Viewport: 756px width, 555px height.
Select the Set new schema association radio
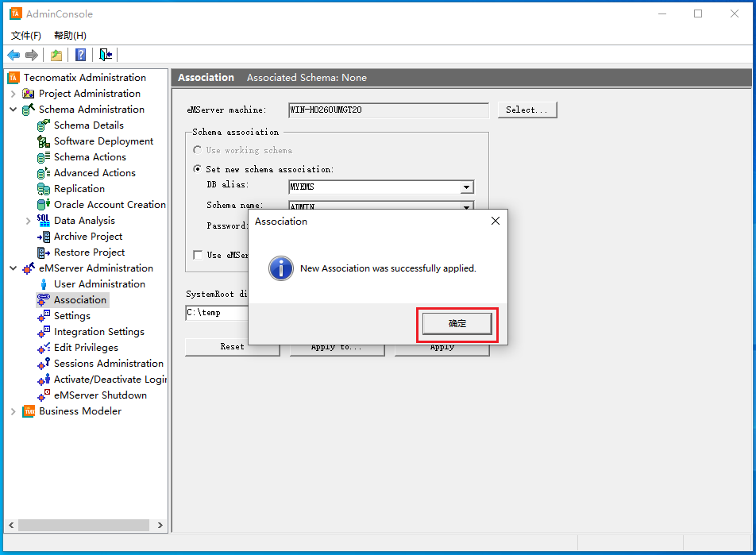click(x=198, y=169)
